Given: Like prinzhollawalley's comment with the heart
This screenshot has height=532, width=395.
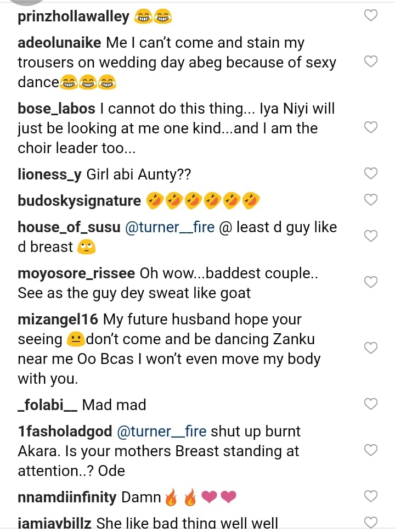Looking at the screenshot, I should click(x=371, y=15).
